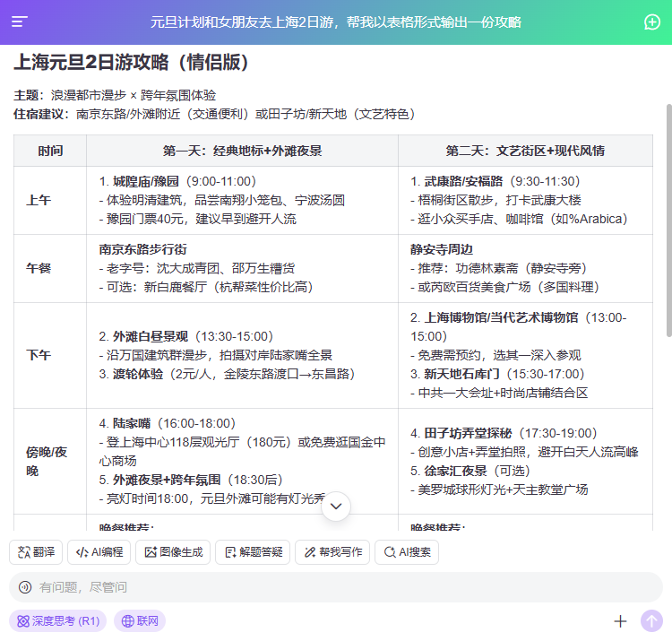Image resolution: width=672 pixels, height=641 pixels.
Task: Toggle 深度思考 (R1) mode
Action: click(58, 621)
